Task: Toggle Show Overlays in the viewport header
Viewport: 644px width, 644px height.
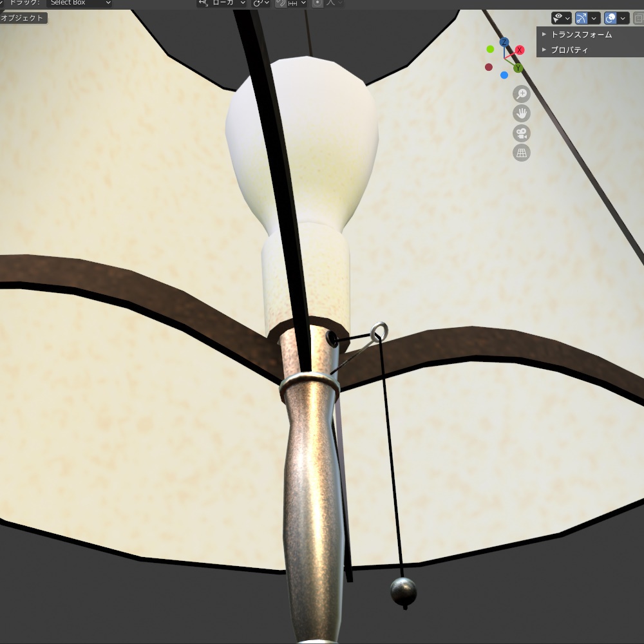Action: coord(611,18)
